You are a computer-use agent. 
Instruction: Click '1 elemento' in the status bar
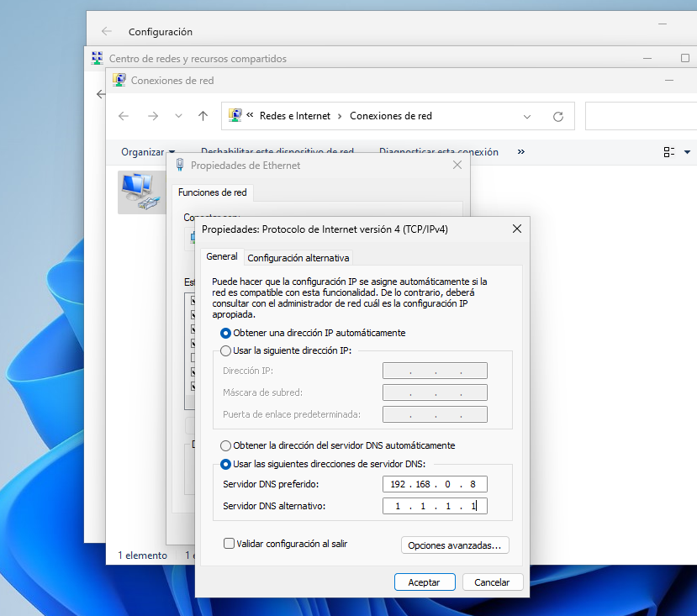[143, 555]
